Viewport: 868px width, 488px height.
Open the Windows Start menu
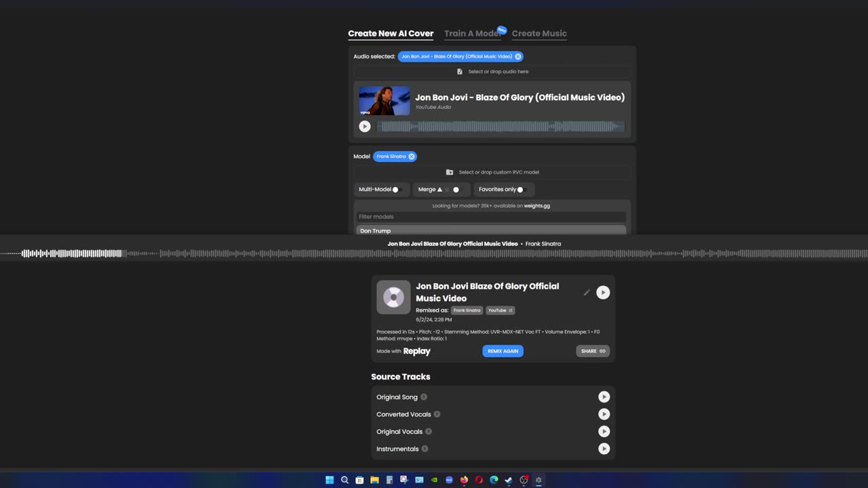[x=330, y=480]
